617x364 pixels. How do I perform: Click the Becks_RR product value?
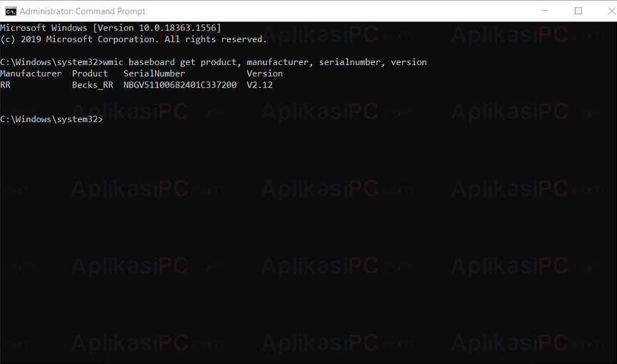click(x=92, y=85)
